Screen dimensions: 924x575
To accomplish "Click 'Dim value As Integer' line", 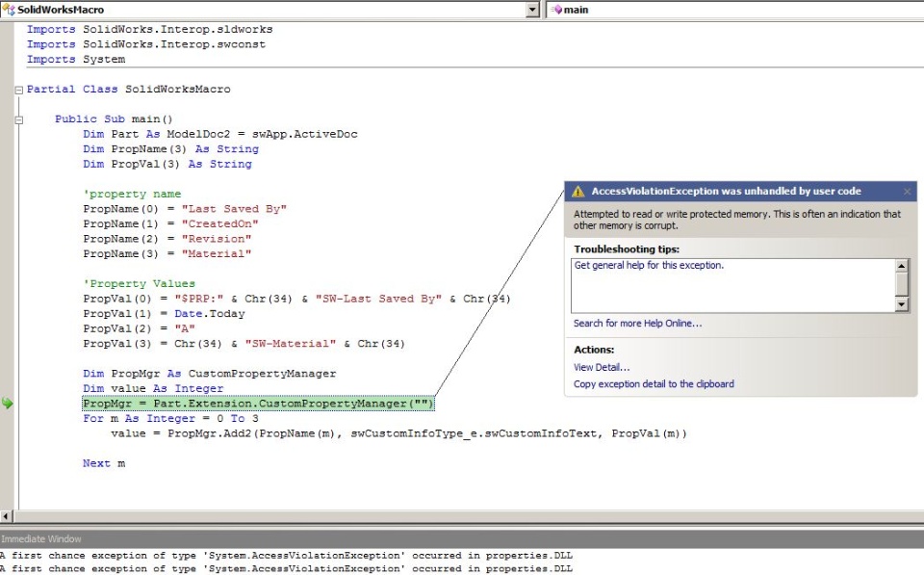I will 153,389.
